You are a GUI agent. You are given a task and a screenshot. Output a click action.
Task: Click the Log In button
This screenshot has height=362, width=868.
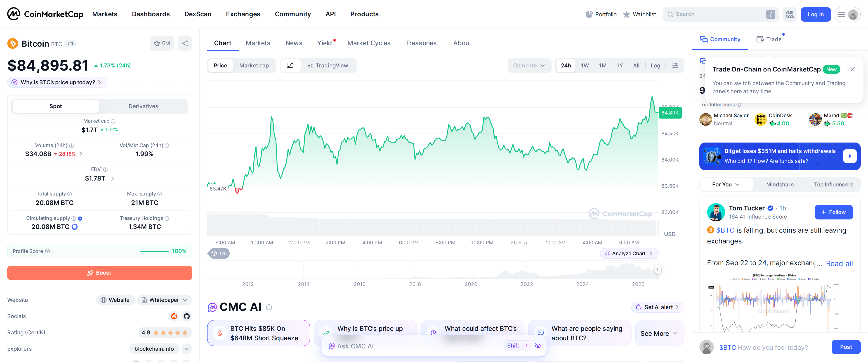(x=815, y=14)
